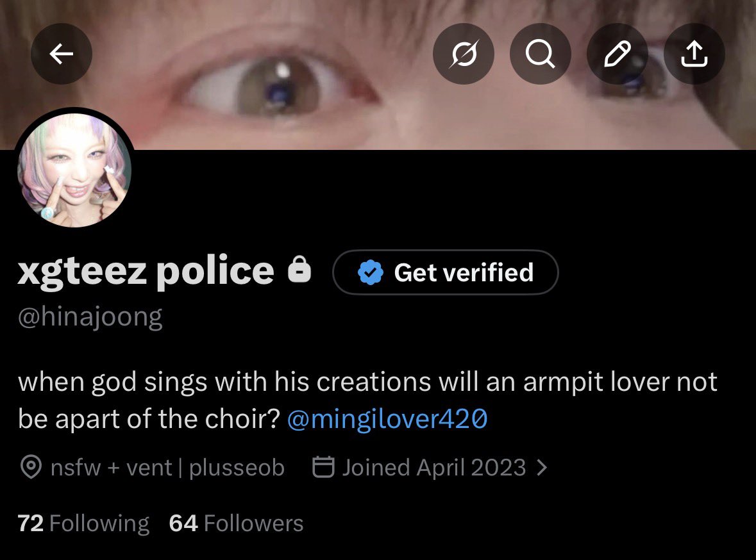The width and height of the screenshot is (756, 560).
Task: Click the Get verified button
Action: pyautogui.click(x=446, y=272)
